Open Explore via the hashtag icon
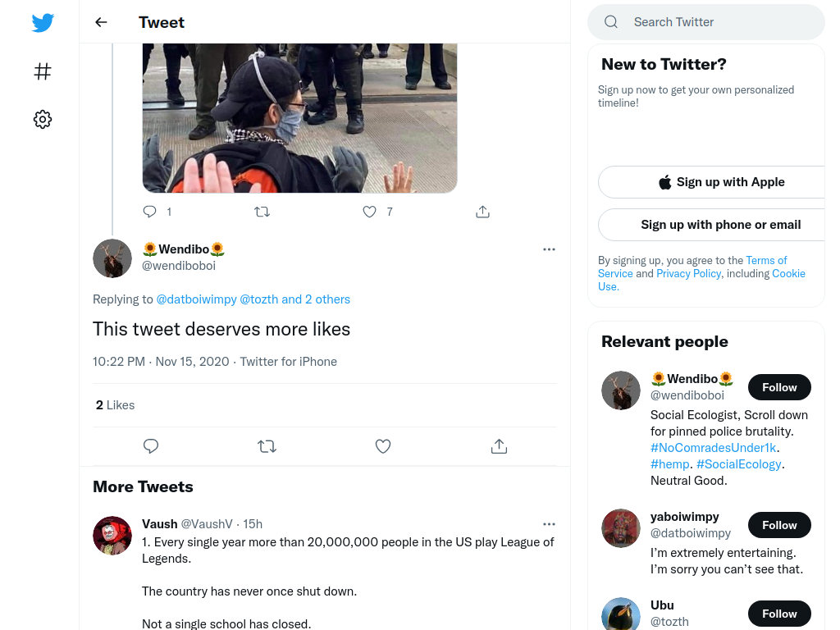840x630 pixels. [43, 71]
